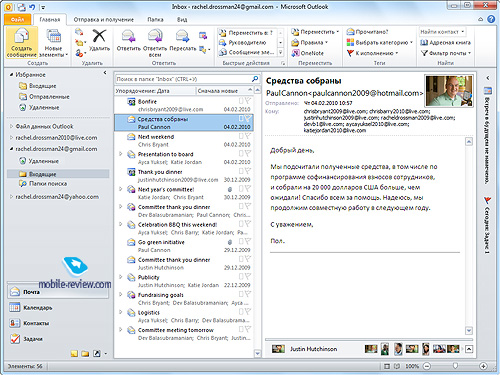Click the ignore conversation icon in Удалить group

[79, 32]
